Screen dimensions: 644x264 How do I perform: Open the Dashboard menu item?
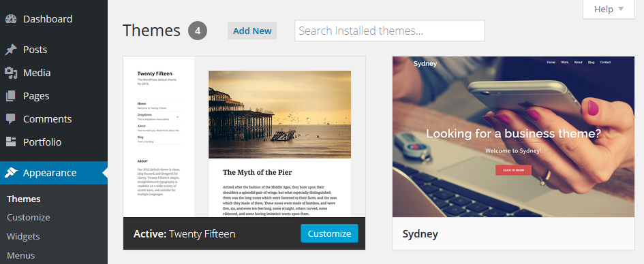point(54,19)
